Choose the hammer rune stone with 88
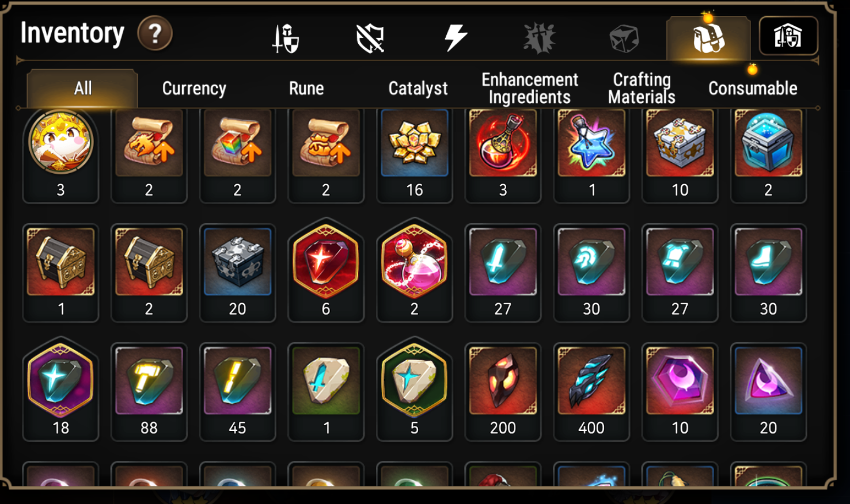The width and height of the screenshot is (850, 504). [149, 392]
